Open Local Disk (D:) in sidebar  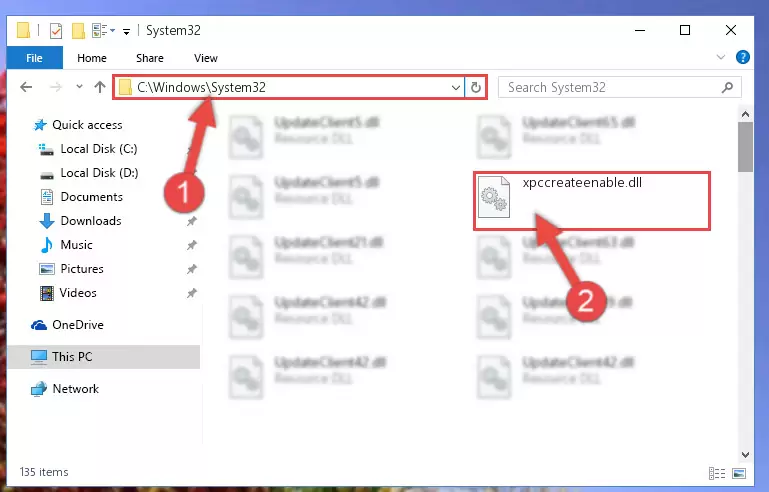[99, 173]
